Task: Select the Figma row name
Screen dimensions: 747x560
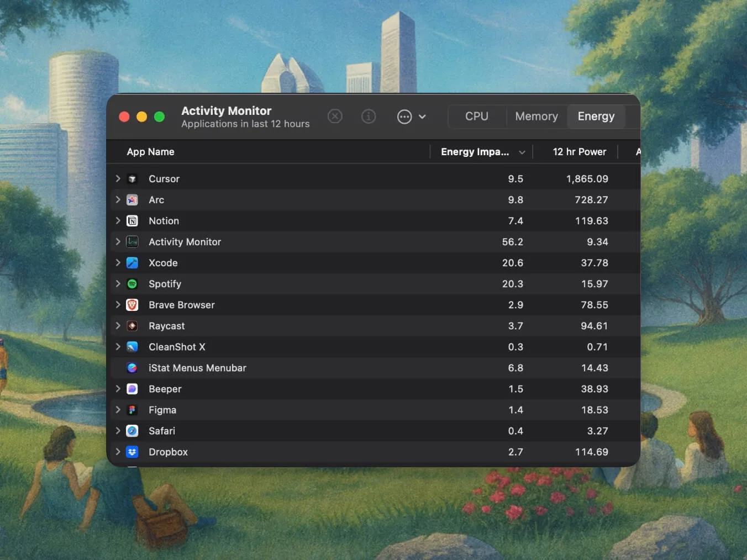Action: point(162,410)
